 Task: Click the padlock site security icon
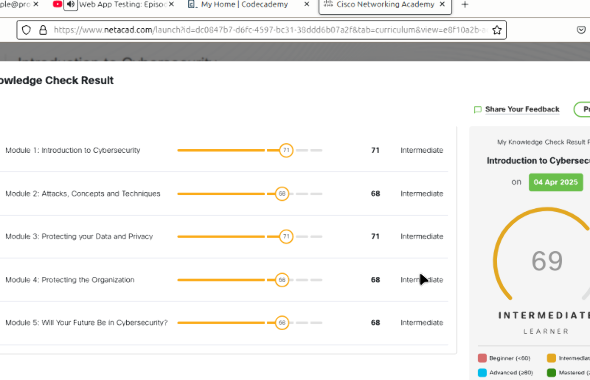point(43,30)
